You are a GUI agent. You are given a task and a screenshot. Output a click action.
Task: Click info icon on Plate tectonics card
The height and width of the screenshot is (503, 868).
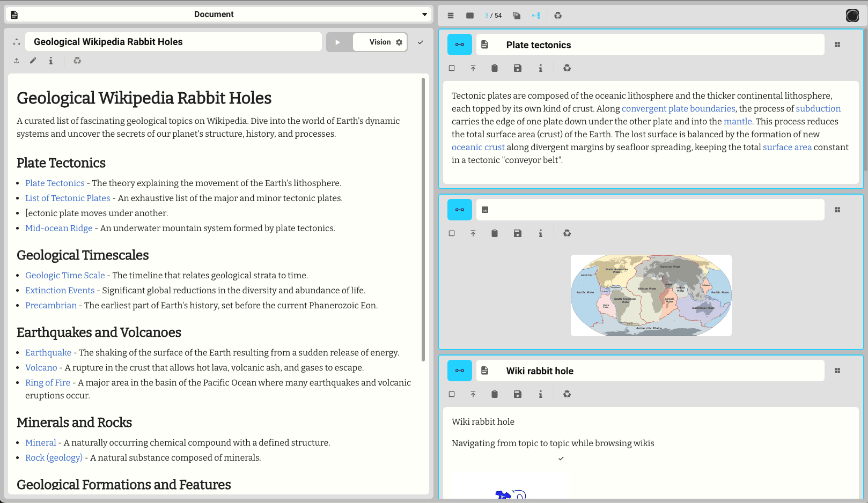[541, 68]
